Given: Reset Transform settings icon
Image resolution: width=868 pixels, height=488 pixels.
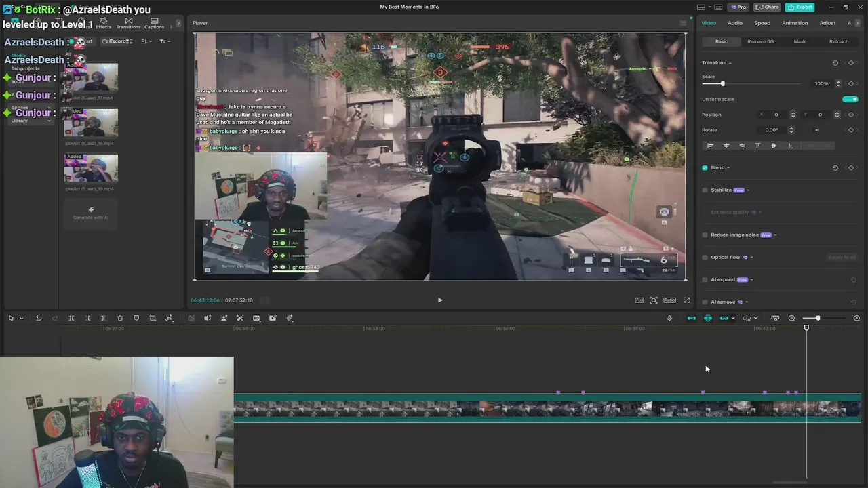Looking at the screenshot, I should pyautogui.click(x=835, y=62).
